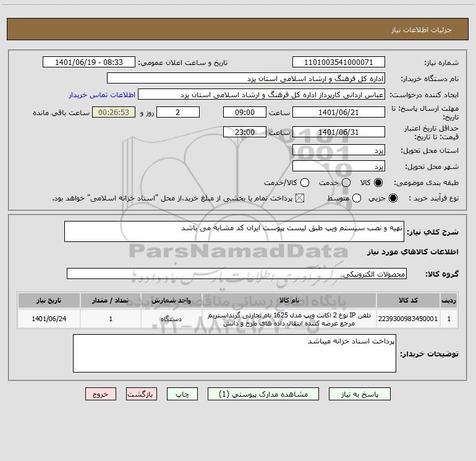Click the need date cell 1401/06/24
This screenshot has width=476, height=461.
[49, 319]
